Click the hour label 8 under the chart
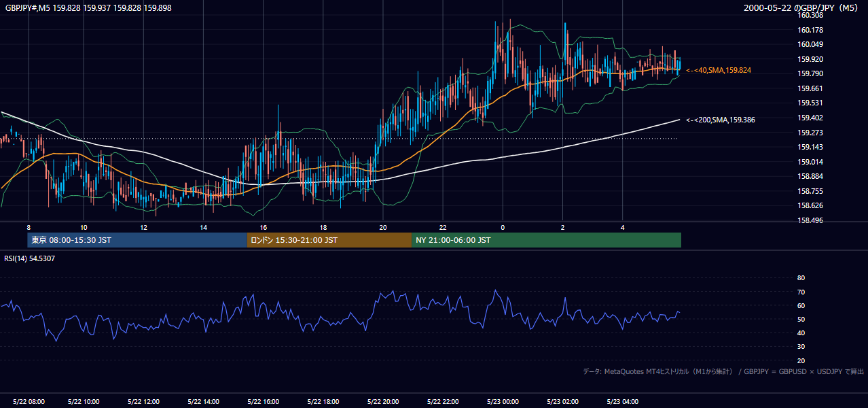Viewport: 868px width, 408px height. (x=29, y=227)
